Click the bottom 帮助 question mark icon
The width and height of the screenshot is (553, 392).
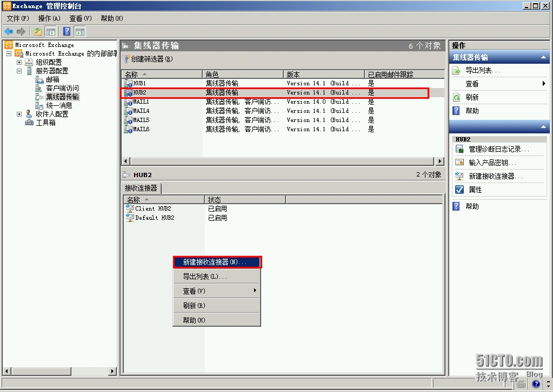pos(456,206)
